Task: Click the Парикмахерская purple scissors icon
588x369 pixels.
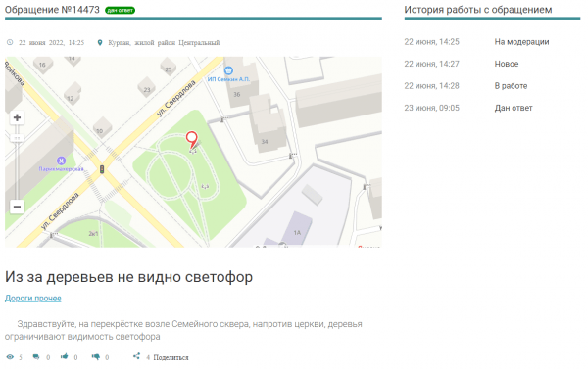Action: 61,161
